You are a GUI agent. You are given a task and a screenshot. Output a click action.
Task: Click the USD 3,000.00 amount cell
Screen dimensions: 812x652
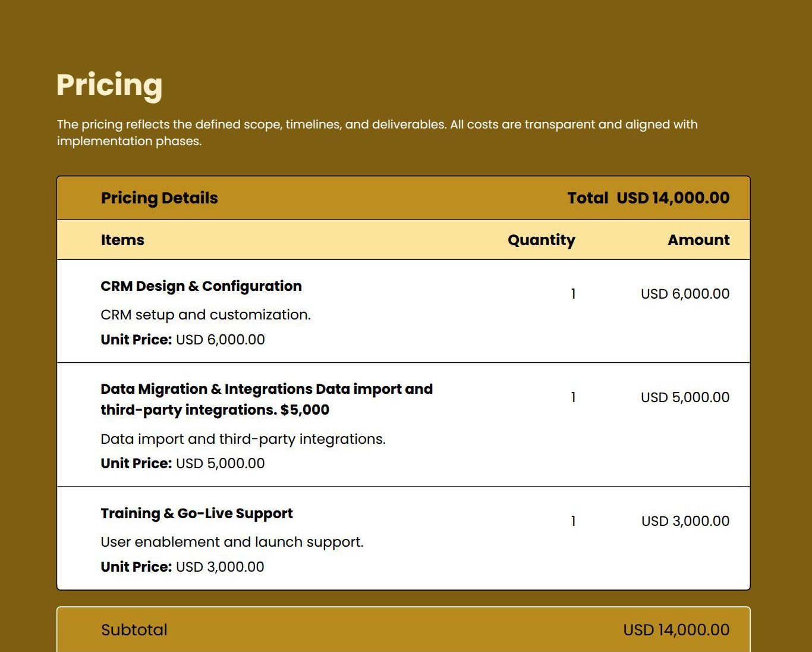685,521
